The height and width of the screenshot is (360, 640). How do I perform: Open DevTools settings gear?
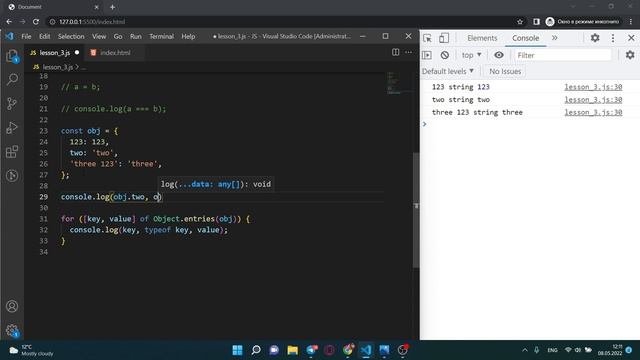click(595, 38)
